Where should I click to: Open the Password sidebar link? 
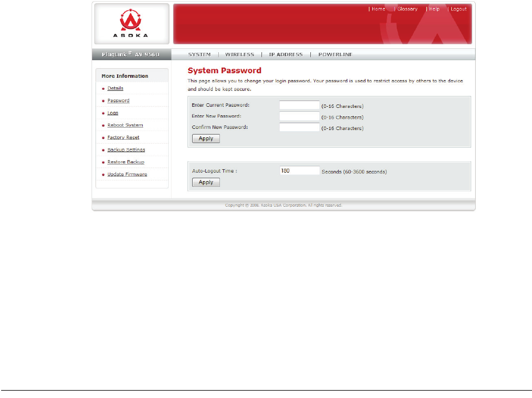point(118,100)
